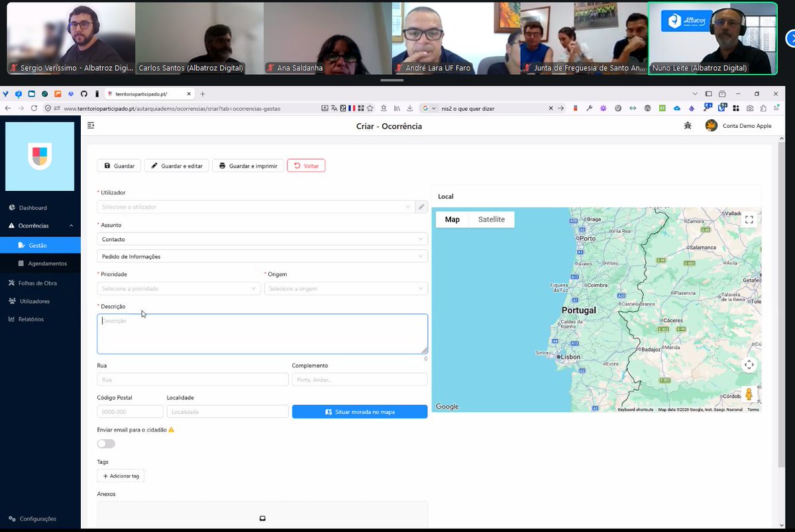Go back using the browser back arrow
Screen dimensions: 795x532
[x=8, y=108]
